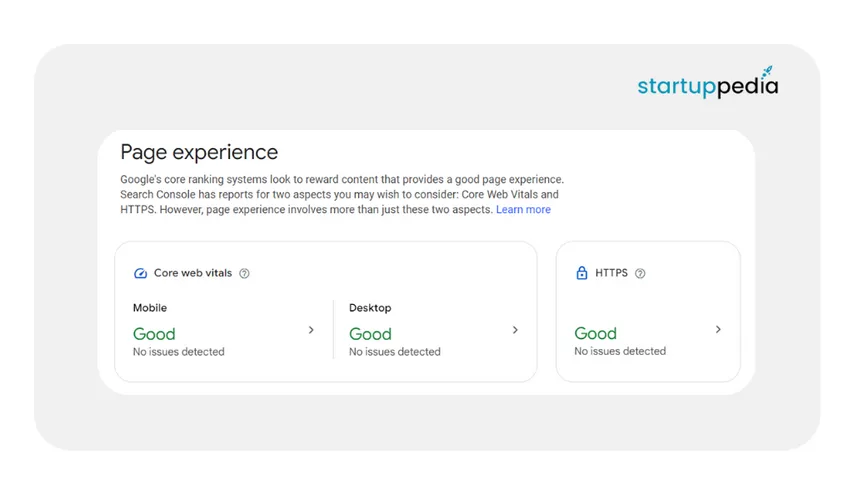
Task: Click the Page experience heading
Action: click(199, 152)
